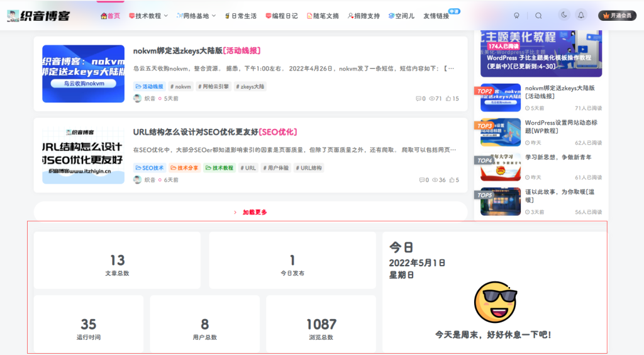
Task: Open the 织音博客 site logo
Action: tap(38, 16)
